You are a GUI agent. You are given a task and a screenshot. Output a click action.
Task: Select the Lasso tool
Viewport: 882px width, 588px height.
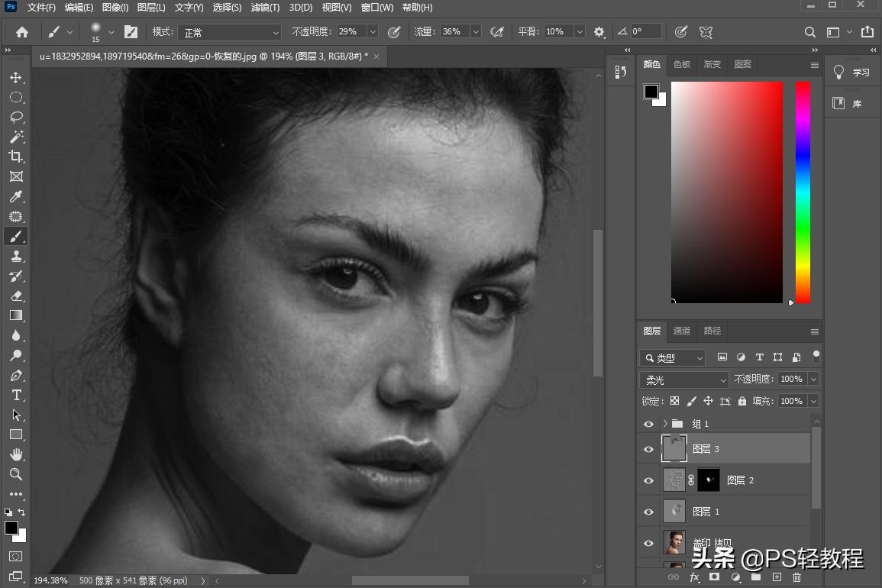click(16, 118)
